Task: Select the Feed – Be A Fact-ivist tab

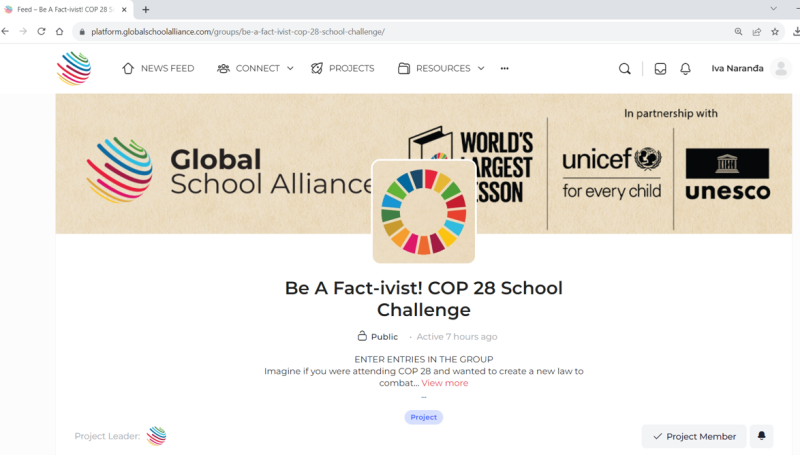Action: coord(65,9)
